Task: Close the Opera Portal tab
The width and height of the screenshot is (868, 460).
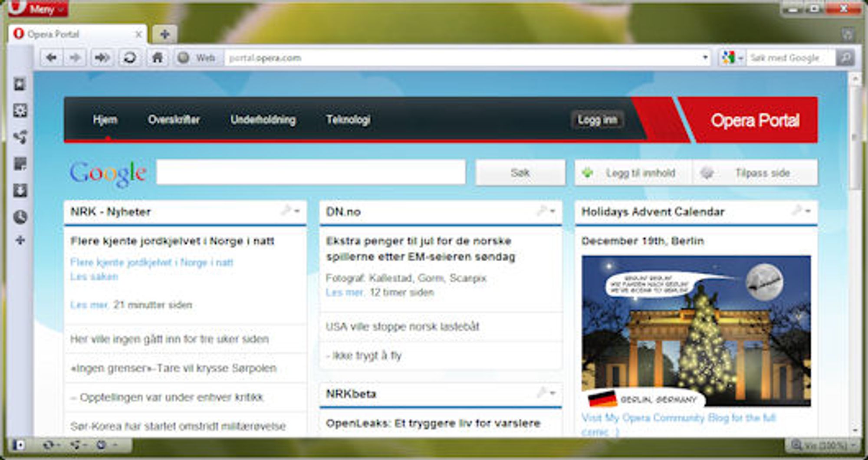Action: [x=138, y=34]
